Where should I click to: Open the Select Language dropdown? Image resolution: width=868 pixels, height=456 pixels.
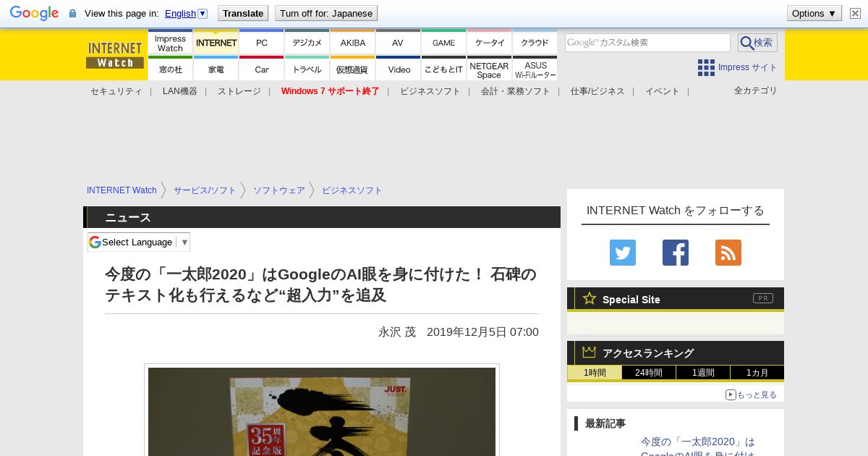pyautogui.click(x=139, y=242)
